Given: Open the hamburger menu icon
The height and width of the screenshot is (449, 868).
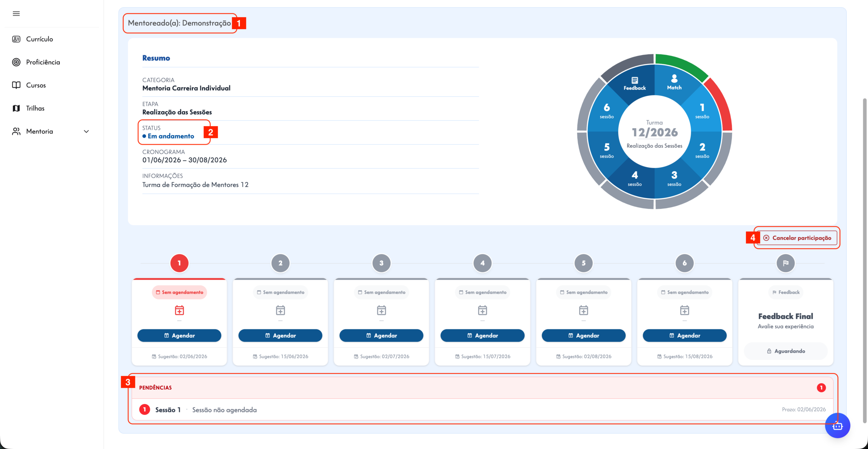Looking at the screenshot, I should (x=16, y=14).
